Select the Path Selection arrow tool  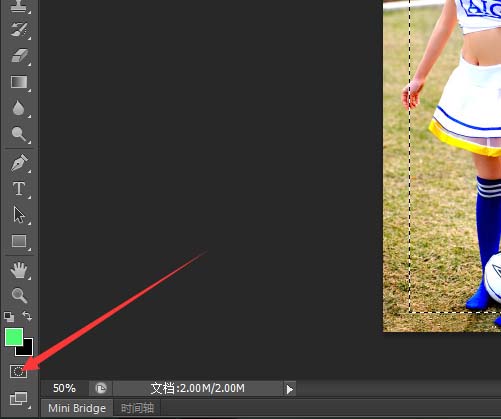click(19, 215)
